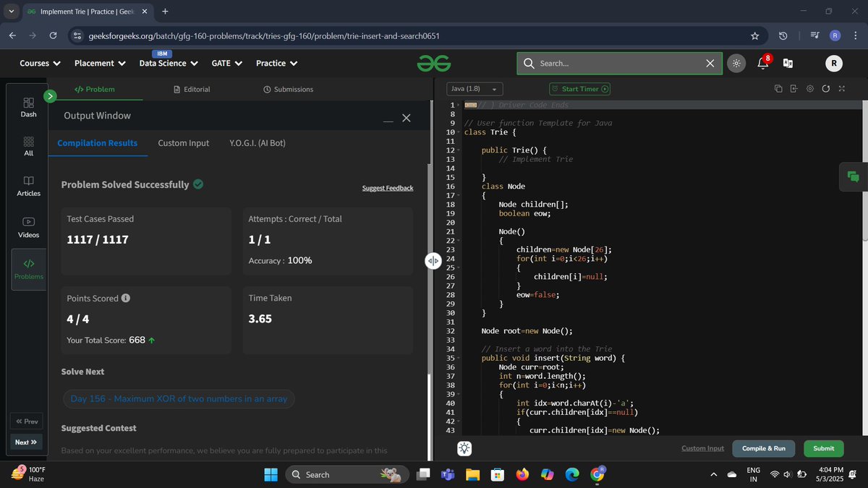Toggle light/dark theme sun icon
Image resolution: width=868 pixels, height=488 pixels.
736,63
